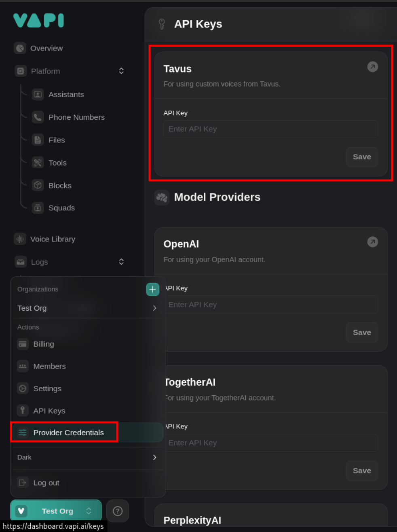Click the Tools wrench icon
Screen dimensions: 397x532
coord(38,163)
